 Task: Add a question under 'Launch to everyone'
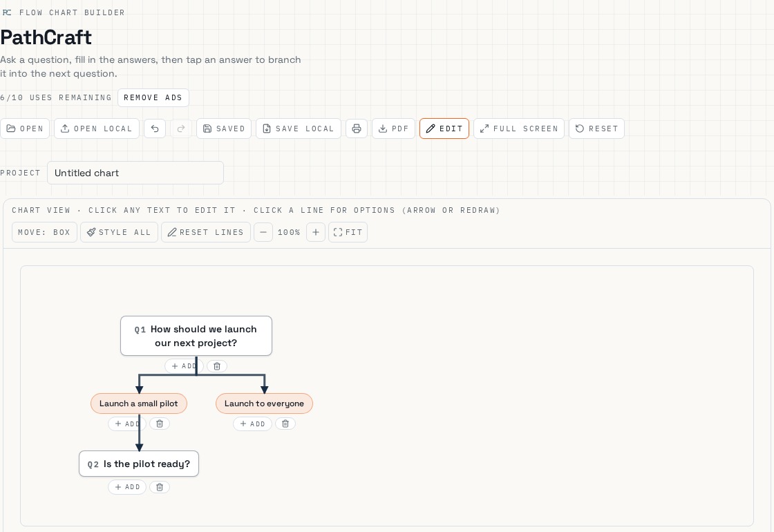(x=252, y=424)
